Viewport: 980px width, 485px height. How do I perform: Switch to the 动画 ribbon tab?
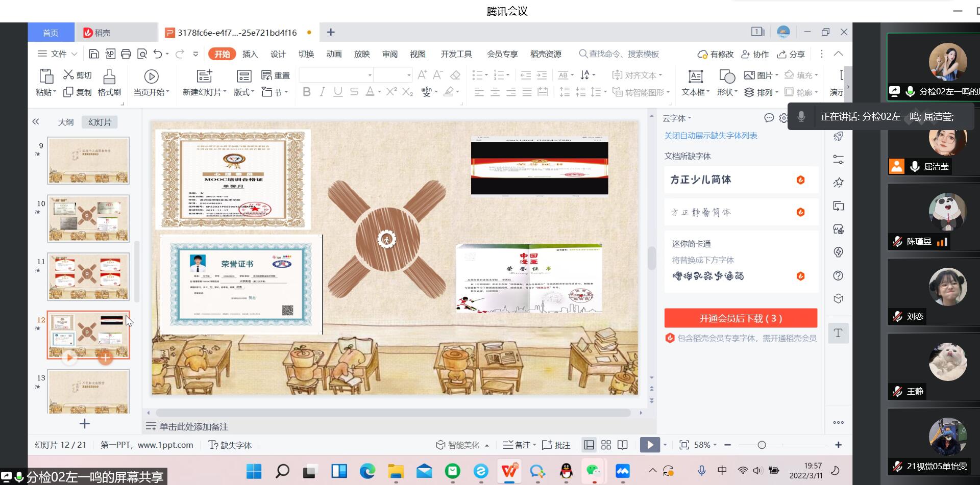coord(334,54)
